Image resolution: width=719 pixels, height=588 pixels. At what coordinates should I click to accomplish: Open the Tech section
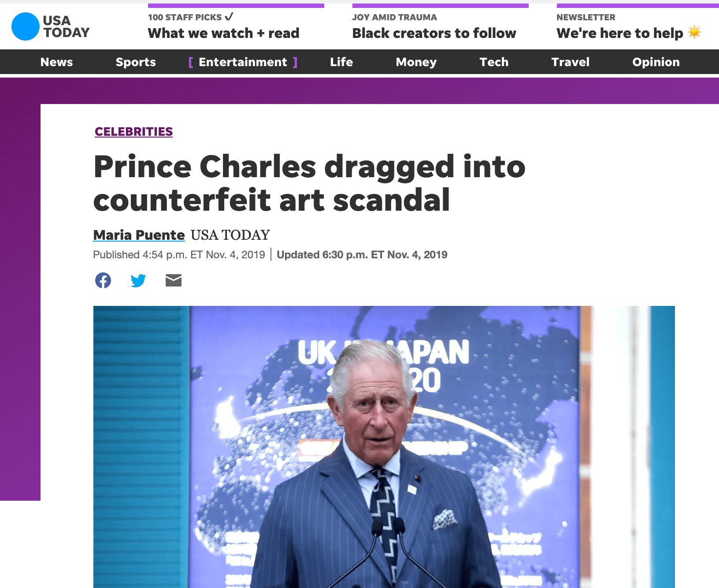[494, 62]
